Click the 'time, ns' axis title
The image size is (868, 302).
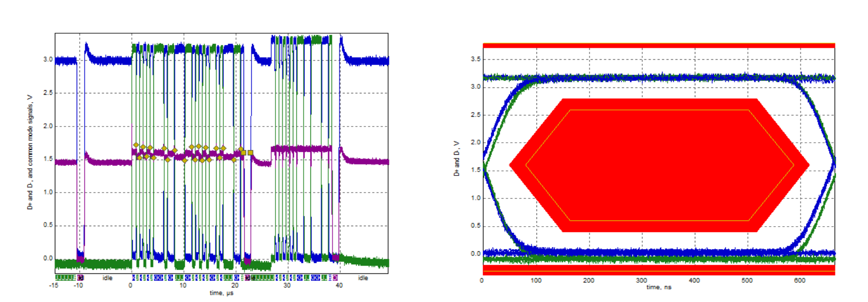[x=659, y=287]
